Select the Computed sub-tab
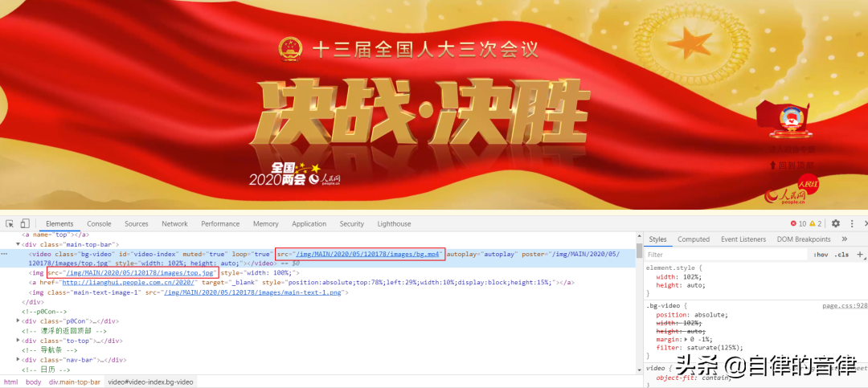The height and width of the screenshot is (388, 868). point(694,239)
